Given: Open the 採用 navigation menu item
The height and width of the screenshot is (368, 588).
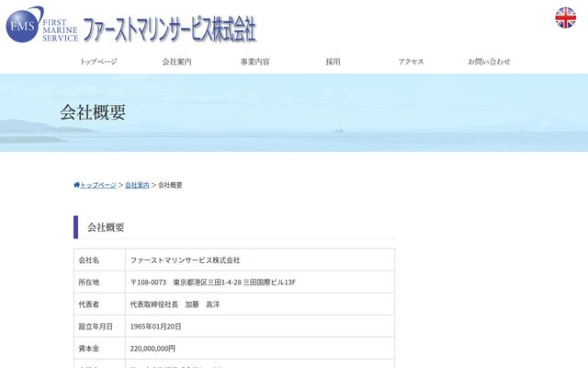Looking at the screenshot, I should (333, 62).
